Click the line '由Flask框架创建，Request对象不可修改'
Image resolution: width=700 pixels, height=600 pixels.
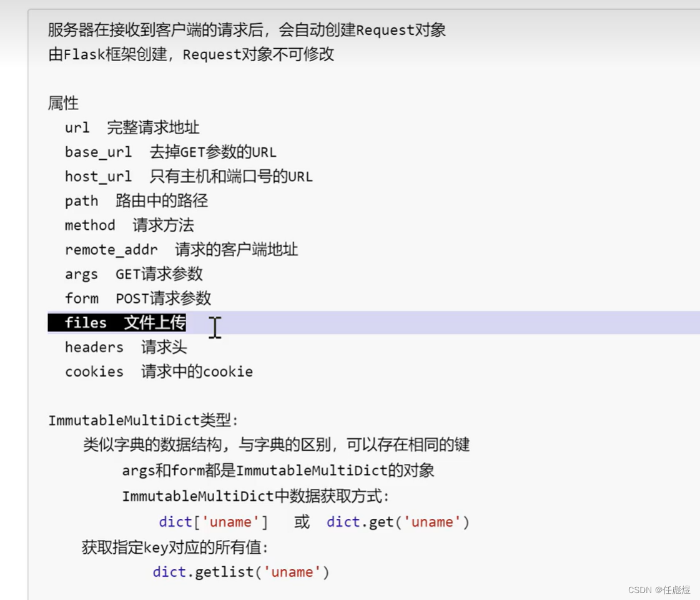pos(191,54)
